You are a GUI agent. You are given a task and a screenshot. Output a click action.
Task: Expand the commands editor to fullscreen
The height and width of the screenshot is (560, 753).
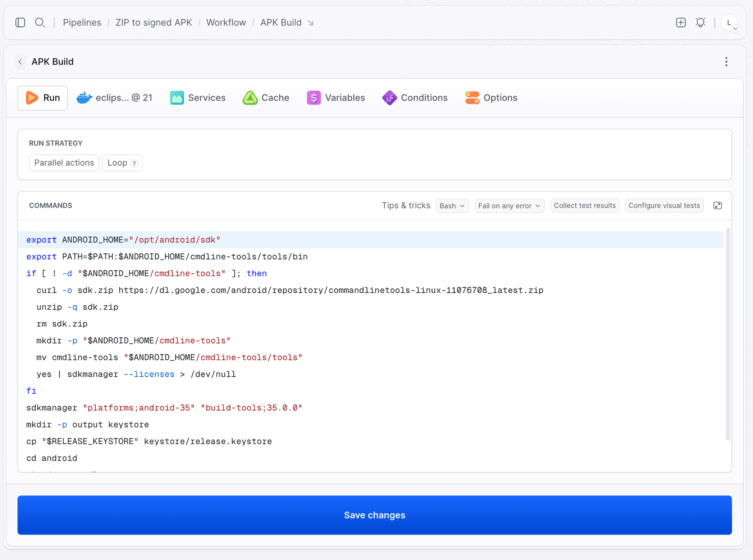(x=718, y=205)
